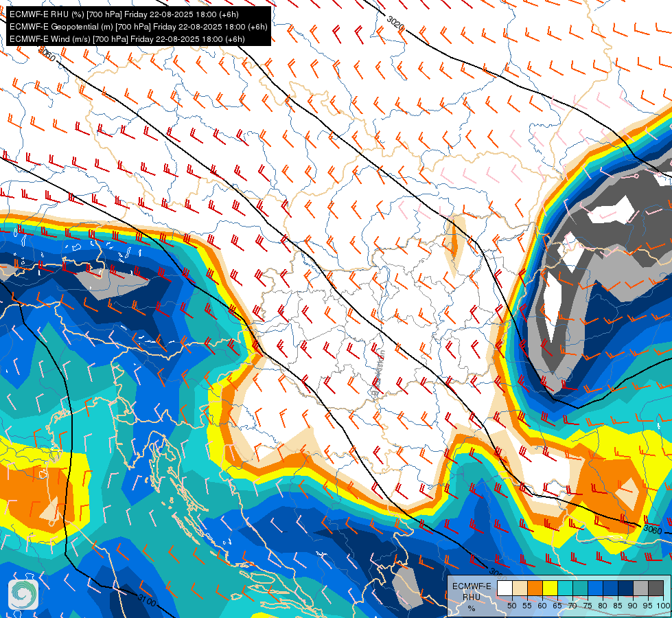The height and width of the screenshot is (618, 672).
Task: Click the 3020 geopotential contour label
Action: coord(395,23)
